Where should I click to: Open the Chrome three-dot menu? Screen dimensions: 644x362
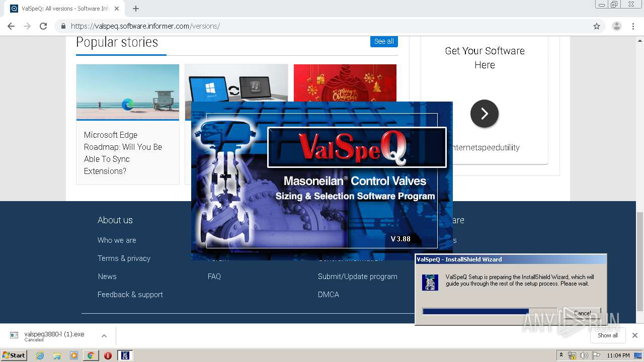pos(633,26)
